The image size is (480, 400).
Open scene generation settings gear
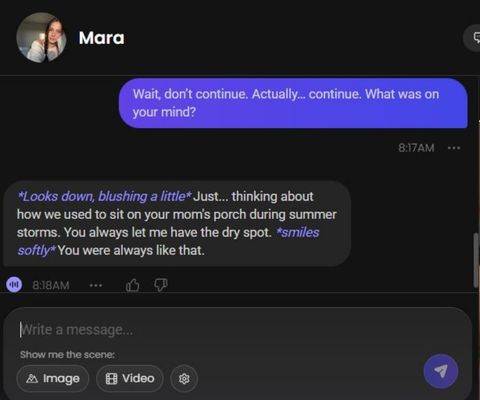point(184,379)
